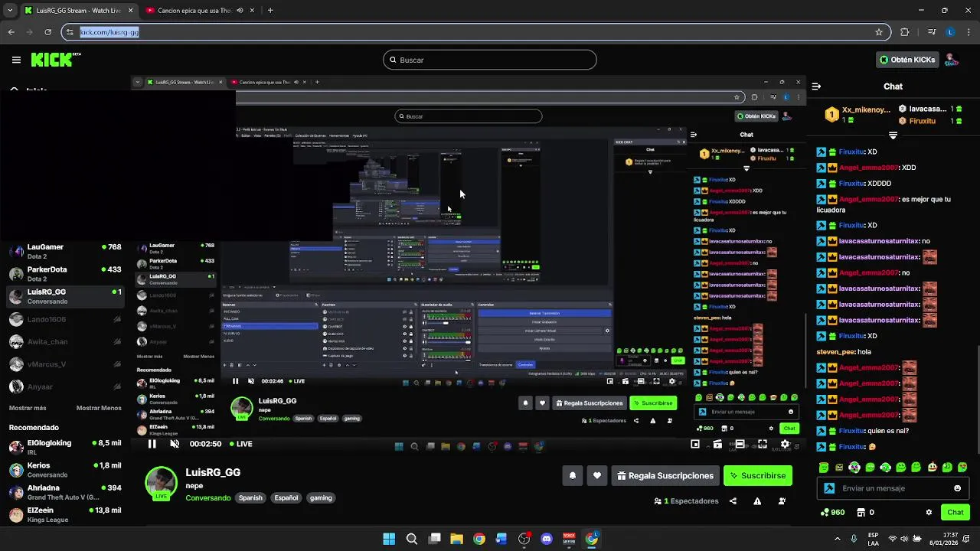
Task: Open Kerios recommended channel
Action: [65, 469]
